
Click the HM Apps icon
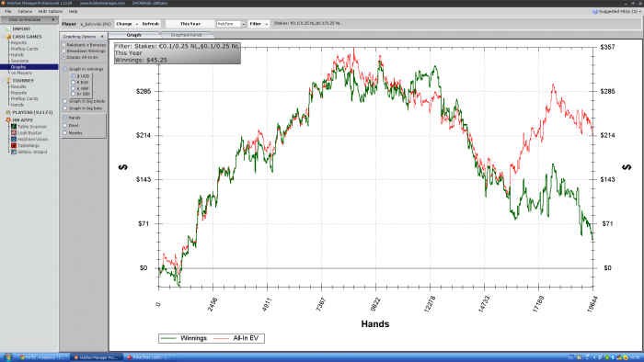click(x=8, y=120)
